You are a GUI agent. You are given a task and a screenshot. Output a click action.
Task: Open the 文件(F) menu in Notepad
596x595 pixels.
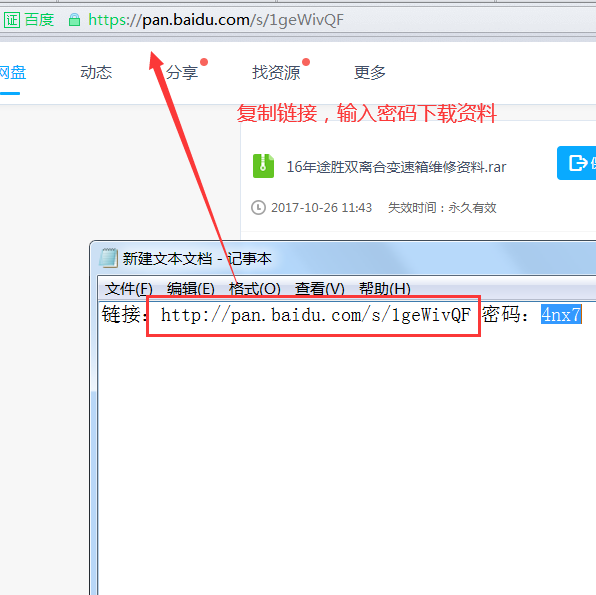[x=128, y=289]
